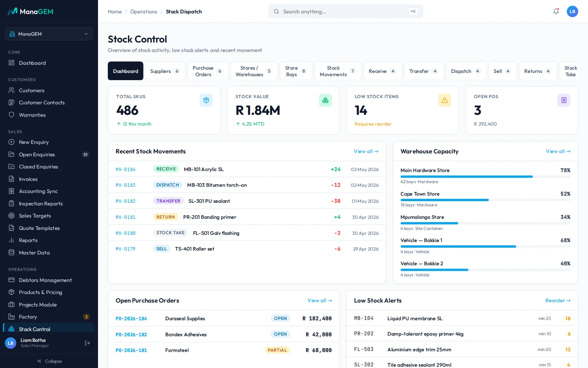588x368 pixels.
Task: Click the Vehicle Bakkie 2 capacity bar
Action: click(x=485, y=270)
